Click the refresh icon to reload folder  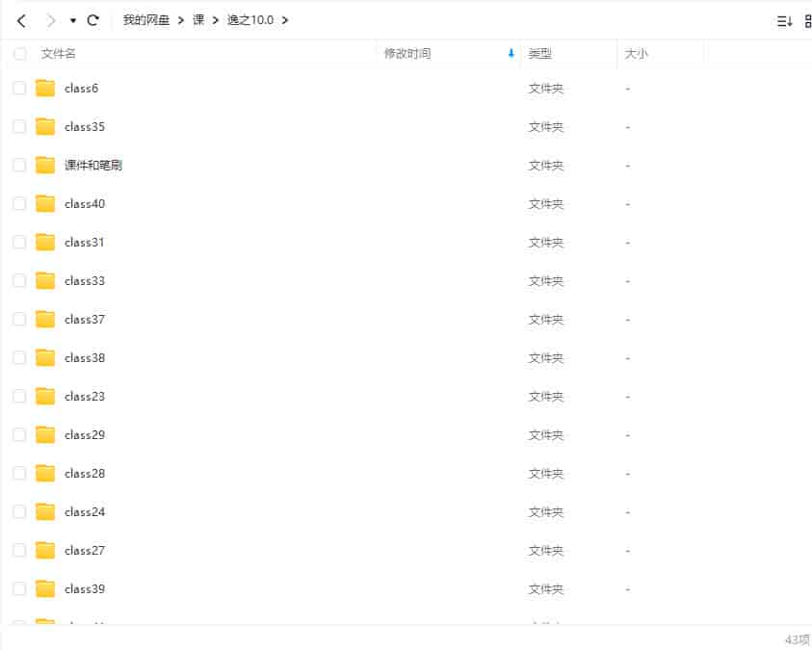tap(93, 19)
